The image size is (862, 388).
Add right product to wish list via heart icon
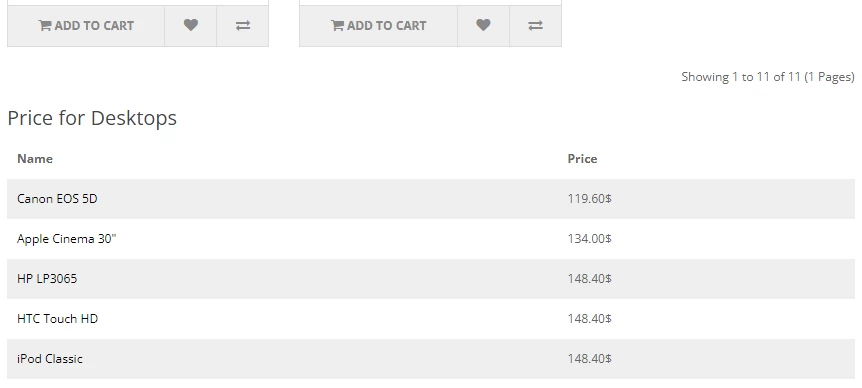click(483, 26)
